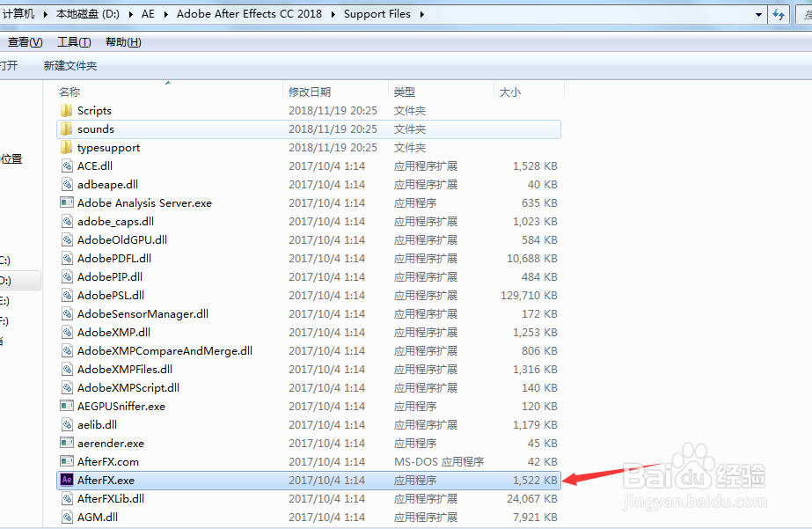Open the typesupport folder
The width and height of the screenshot is (812, 529).
(x=104, y=147)
